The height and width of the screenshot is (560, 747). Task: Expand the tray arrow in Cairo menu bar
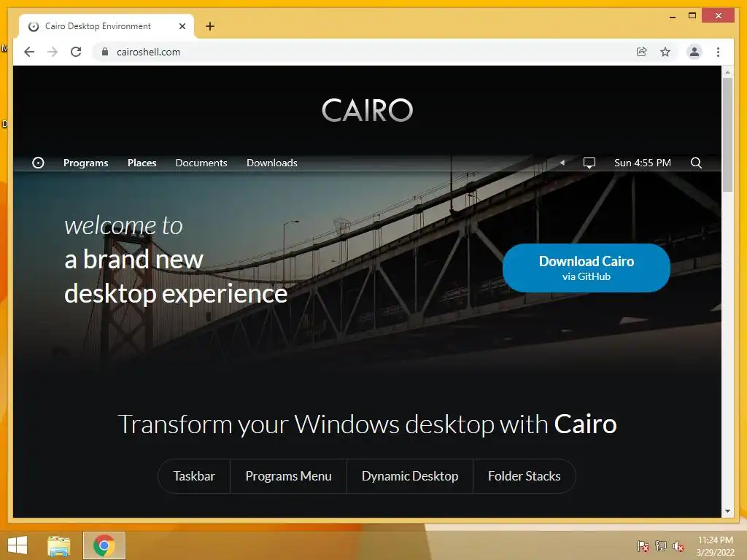pyautogui.click(x=562, y=163)
